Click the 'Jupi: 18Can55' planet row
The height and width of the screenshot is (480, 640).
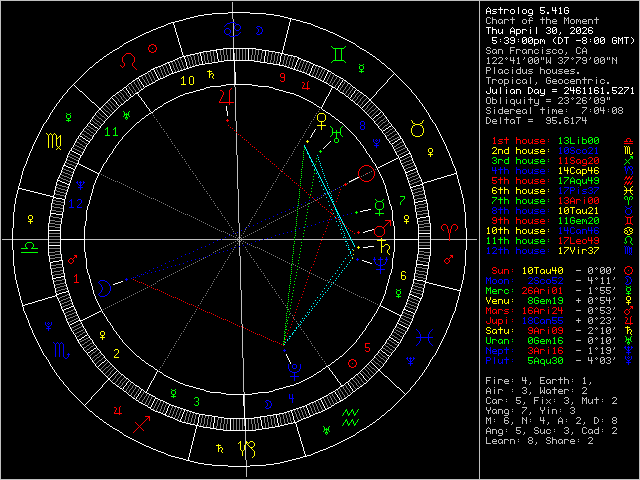pos(551,321)
